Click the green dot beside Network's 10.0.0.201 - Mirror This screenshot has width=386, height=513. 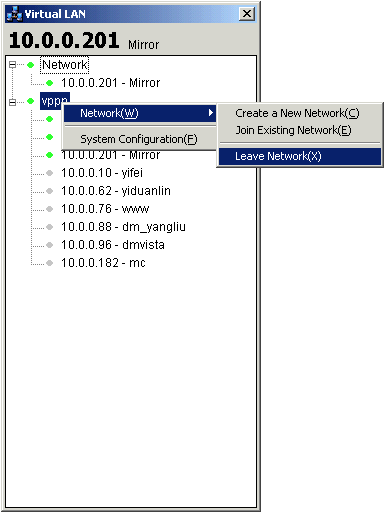coord(50,83)
